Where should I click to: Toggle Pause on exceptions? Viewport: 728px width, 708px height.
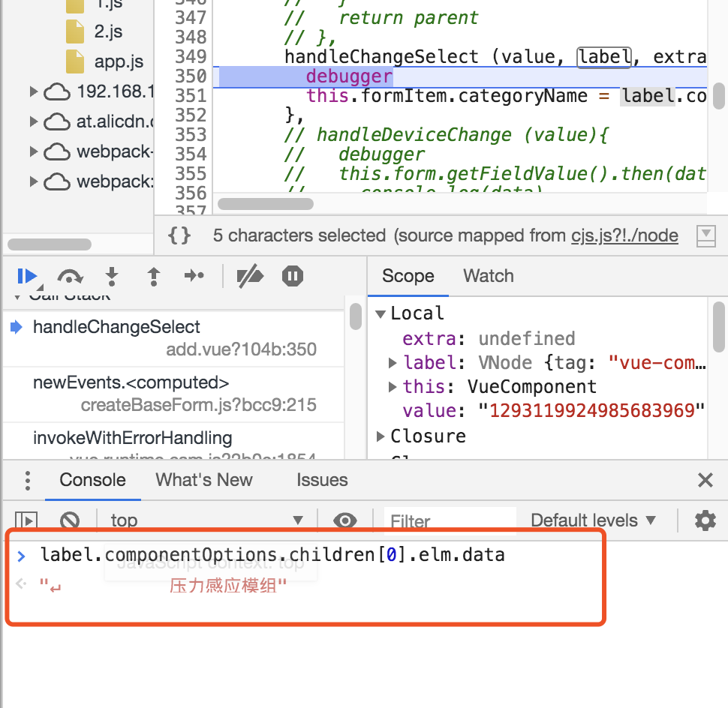coord(292,276)
